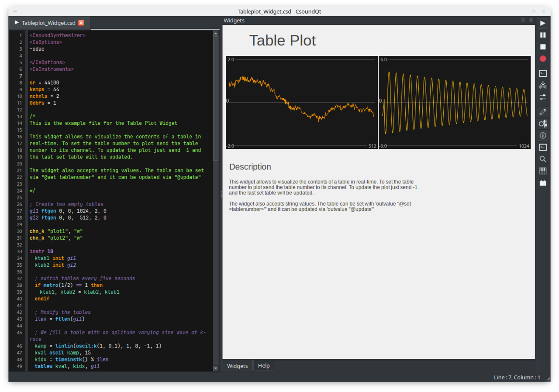Click the '-odac' option line
The width and height of the screenshot is (559, 392).
37,49
